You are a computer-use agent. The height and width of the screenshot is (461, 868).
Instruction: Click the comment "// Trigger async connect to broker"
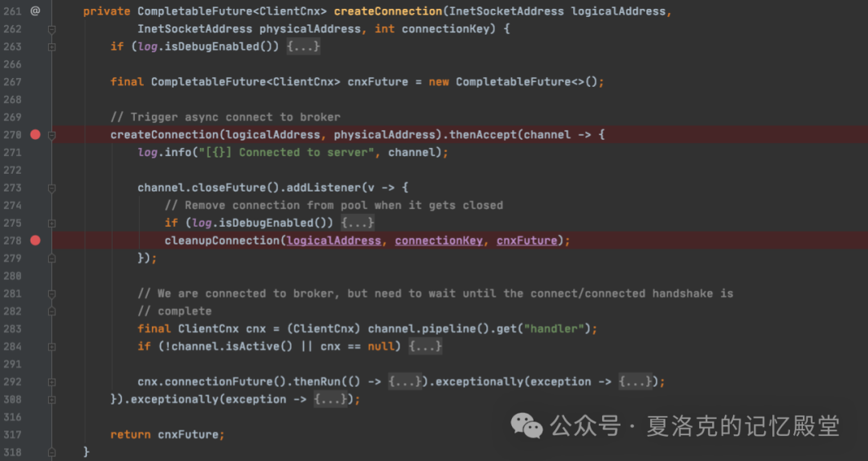click(225, 117)
